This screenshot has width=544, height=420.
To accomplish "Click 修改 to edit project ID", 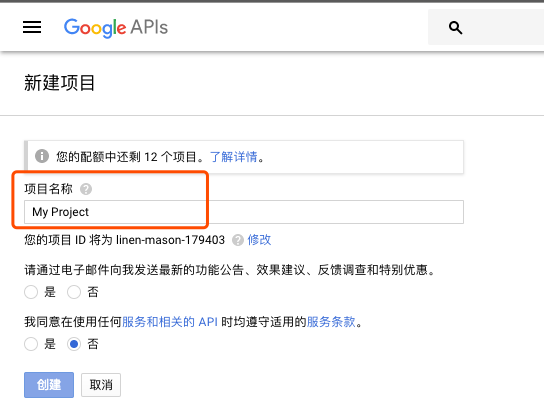I will pos(259,240).
